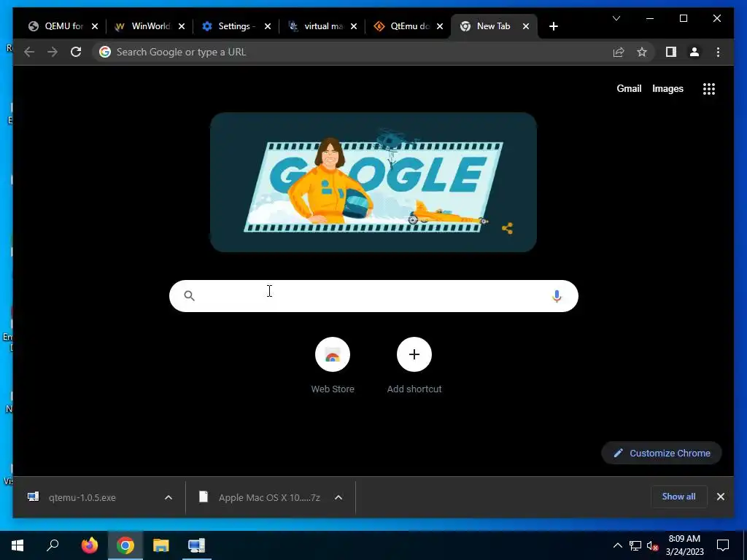Bookmark this tab with the star

tap(642, 52)
